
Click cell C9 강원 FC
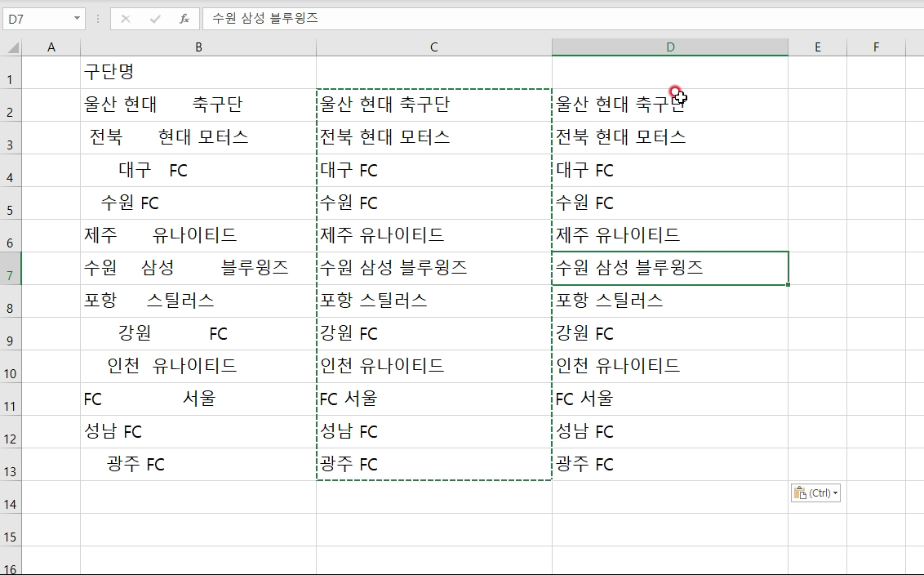coord(434,334)
